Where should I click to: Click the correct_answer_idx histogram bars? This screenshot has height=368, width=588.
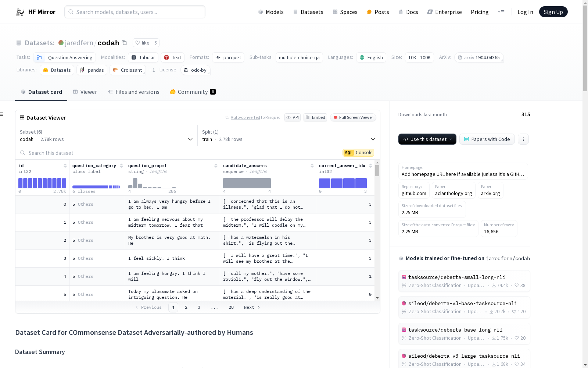(x=343, y=183)
